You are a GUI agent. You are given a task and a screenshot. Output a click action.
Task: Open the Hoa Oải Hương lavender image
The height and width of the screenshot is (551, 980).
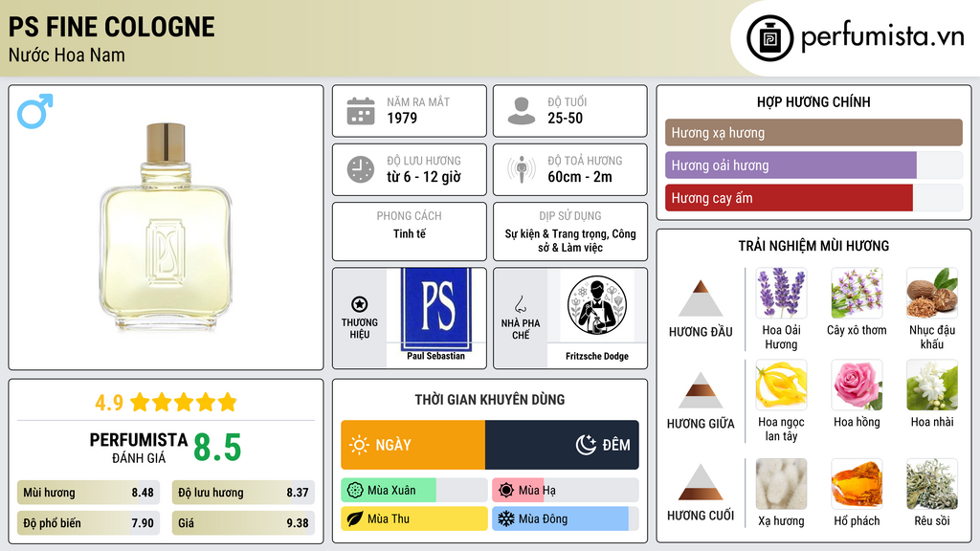[781, 293]
